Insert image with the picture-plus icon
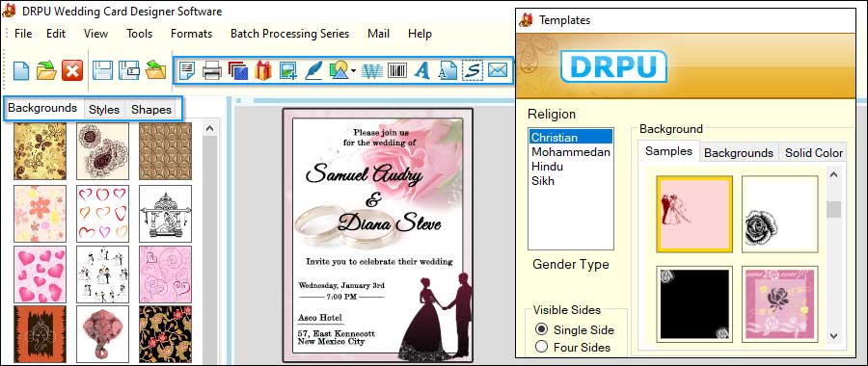Image resolution: width=868 pixels, height=366 pixels. (287, 70)
